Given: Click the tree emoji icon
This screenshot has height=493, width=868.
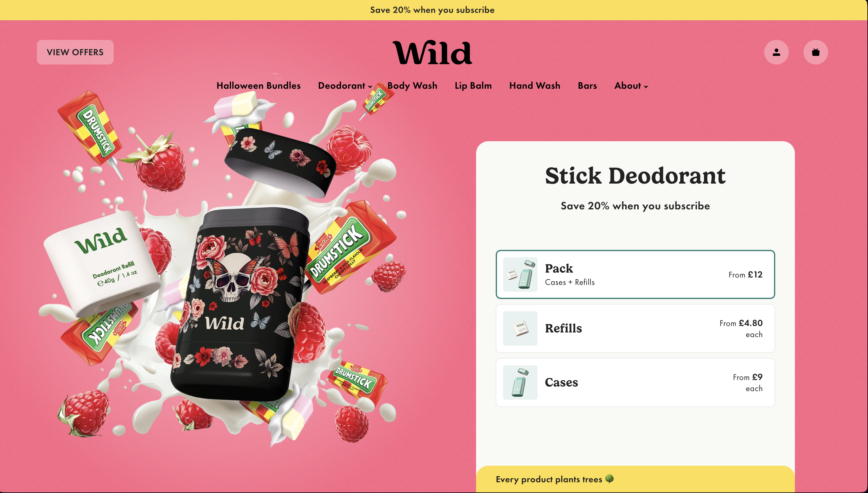Looking at the screenshot, I should tap(609, 479).
